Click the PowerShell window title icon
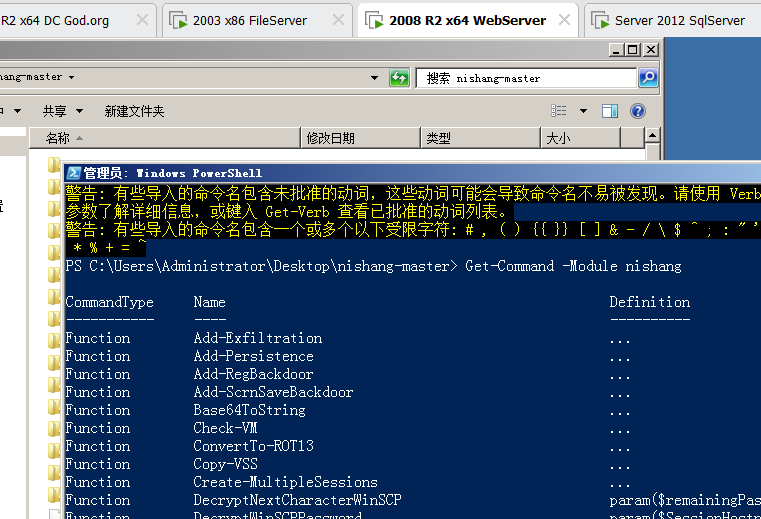Viewport: 761px width, 519px height. point(74,173)
